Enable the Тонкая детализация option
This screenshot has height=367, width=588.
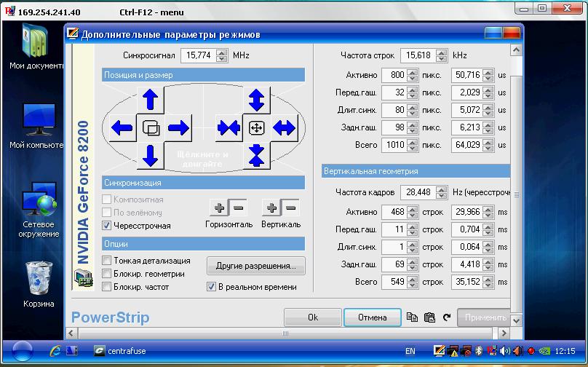(107, 261)
